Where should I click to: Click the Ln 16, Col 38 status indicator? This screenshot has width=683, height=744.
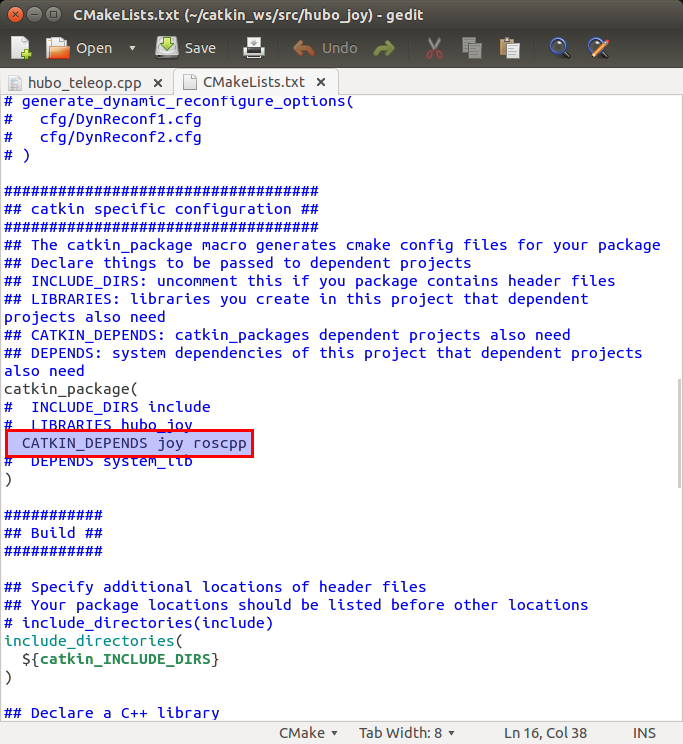(x=545, y=733)
